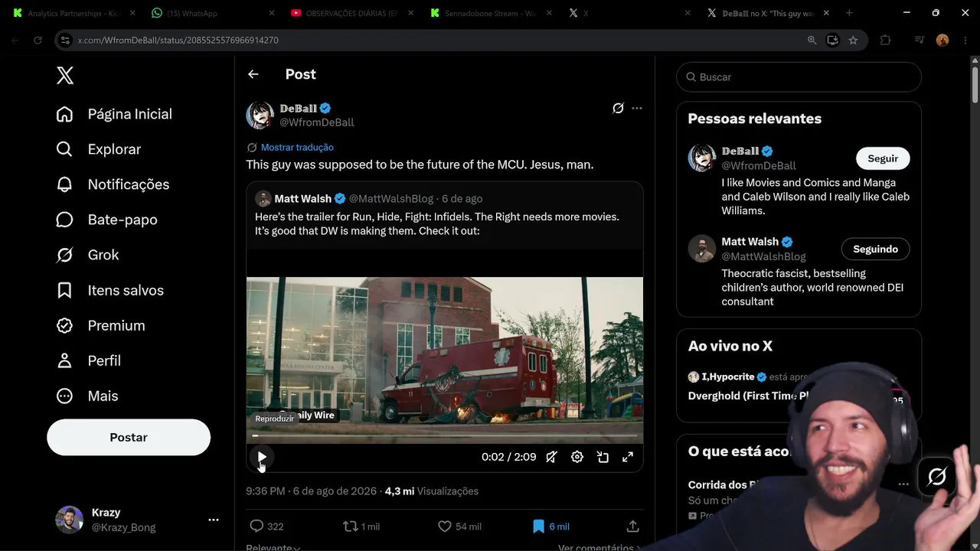Viewport: 980px width, 551px height.
Task: Open the browser extensions menu
Action: pos(885,41)
